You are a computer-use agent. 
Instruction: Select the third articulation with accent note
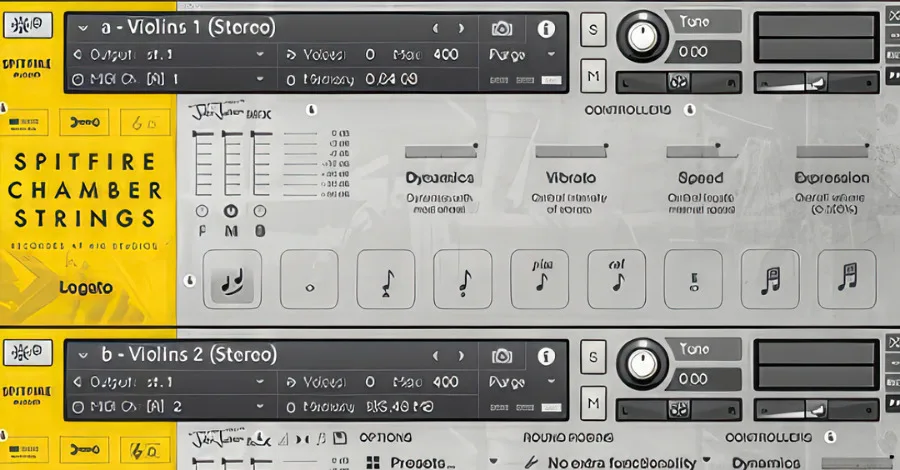pyautogui.click(x=386, y=279)
